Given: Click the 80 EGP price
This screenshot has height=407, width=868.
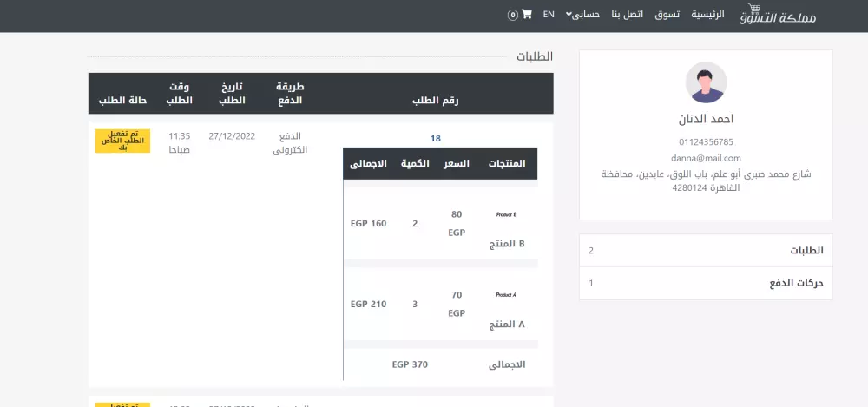Looking at the screenshot, I should pyautogui.click(x=457, y=224).
